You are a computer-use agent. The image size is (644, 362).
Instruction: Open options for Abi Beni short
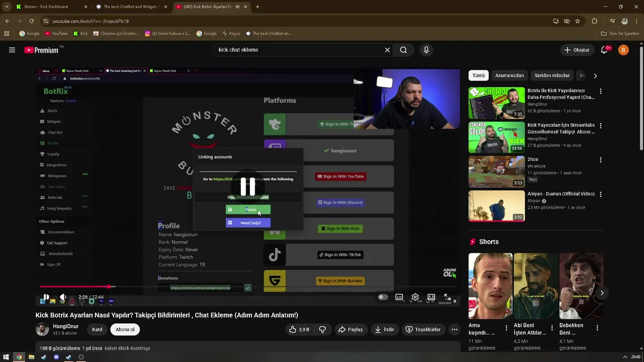552,328
